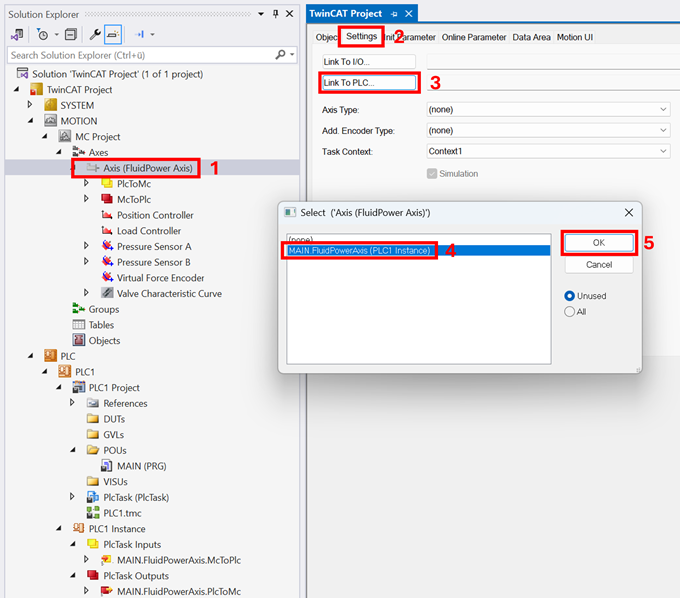This screenshot has height=598, width=680.
Task: Click the Sync with Active Document arrow icon
Action: click(140, 34)
